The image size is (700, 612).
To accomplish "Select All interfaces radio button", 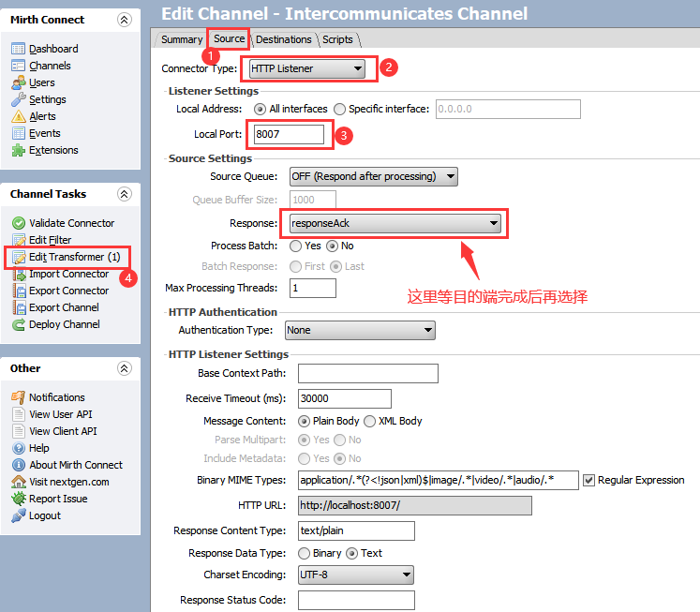I will [x=260, y=109].
